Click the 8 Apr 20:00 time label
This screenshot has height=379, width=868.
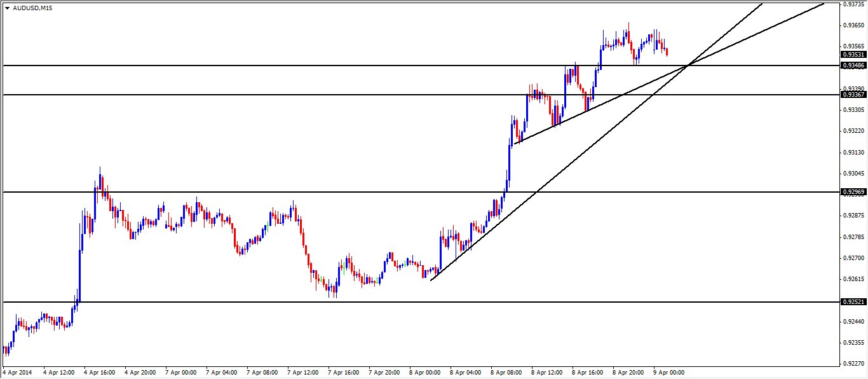click(628, 373)
